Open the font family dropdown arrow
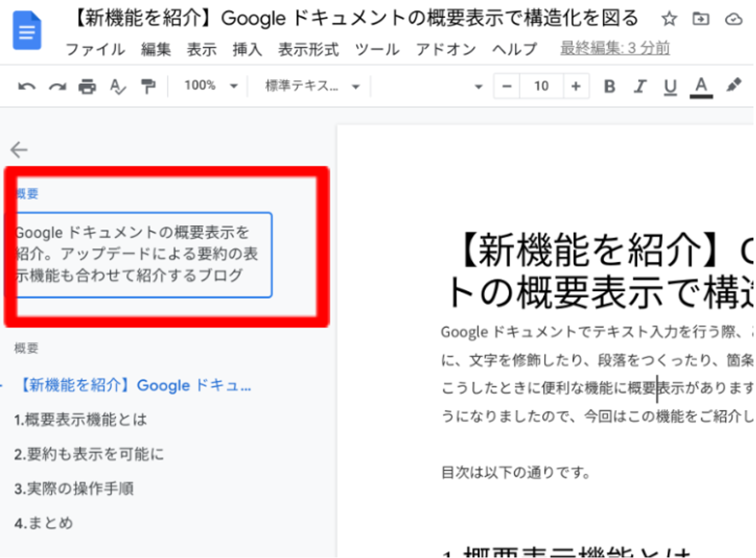 point(478,87)
